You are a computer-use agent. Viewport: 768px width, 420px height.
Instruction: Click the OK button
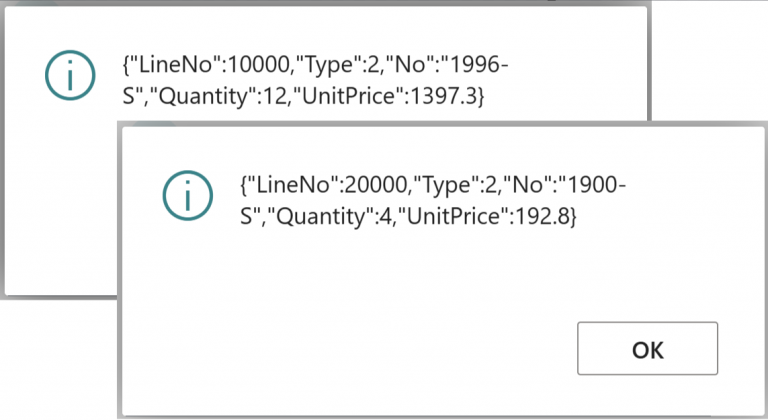(647, 349)
